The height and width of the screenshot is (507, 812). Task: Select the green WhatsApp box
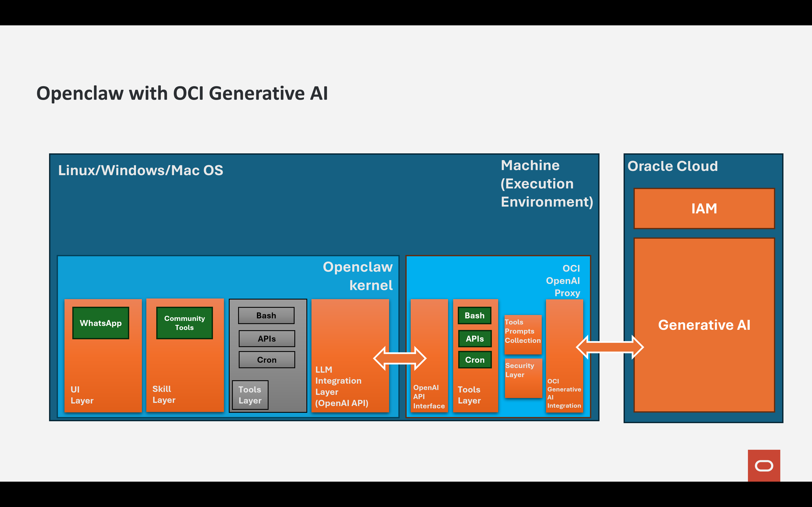click(101, 323)
